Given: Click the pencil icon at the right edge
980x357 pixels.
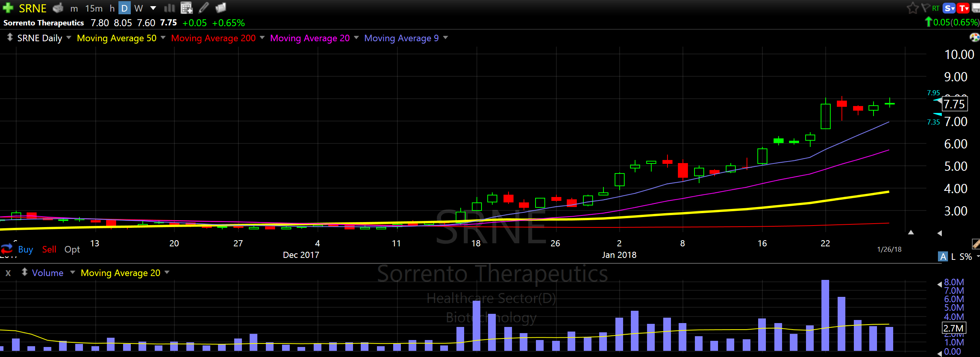Looking at the screenshot, I should [x=976, y=244].
